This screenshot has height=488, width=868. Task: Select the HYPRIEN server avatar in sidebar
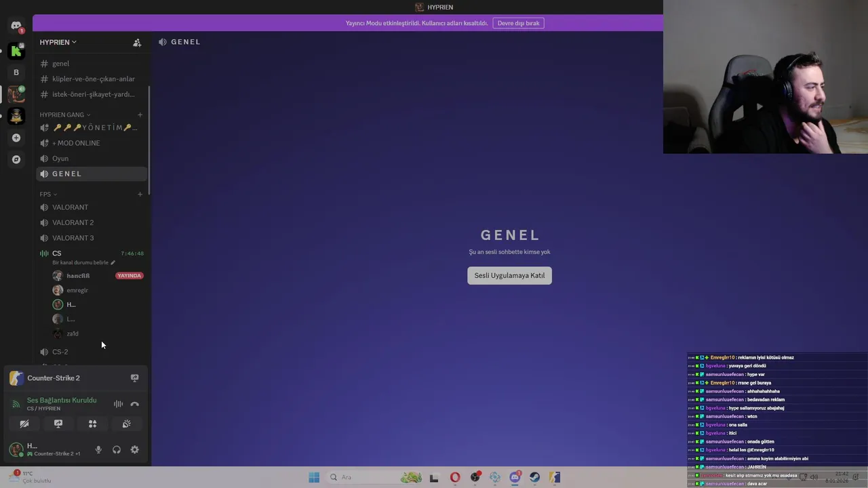click(16, 94)
